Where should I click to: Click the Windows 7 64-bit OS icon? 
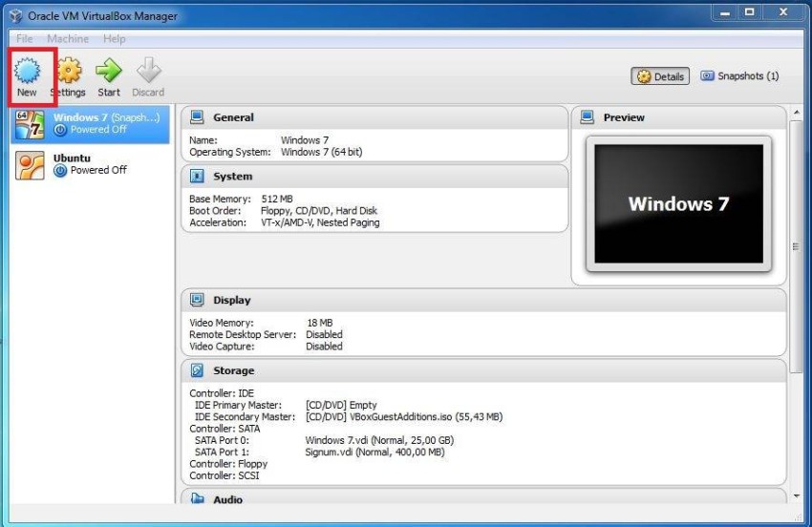click(30, 125)
